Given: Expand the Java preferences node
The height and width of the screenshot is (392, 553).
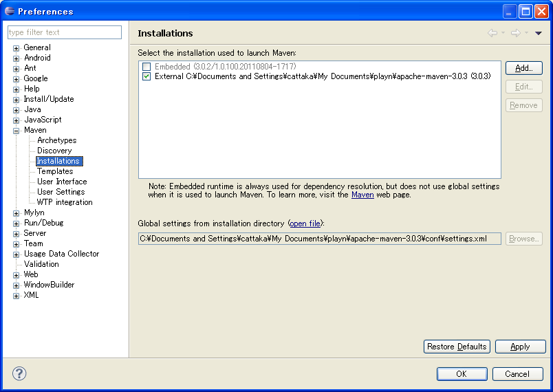Looking at the screenshot, I should pos(16,110).
